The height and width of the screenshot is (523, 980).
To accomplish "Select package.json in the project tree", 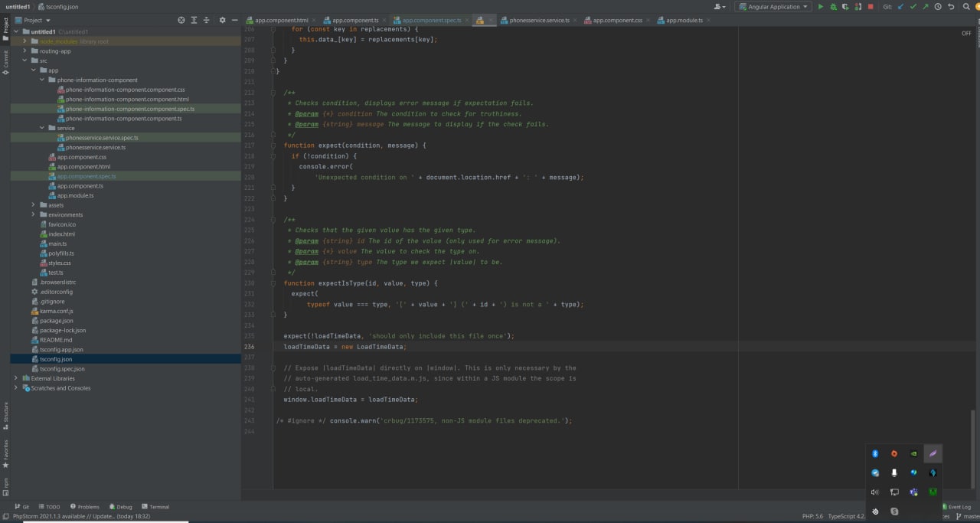I will click(57, 321).
